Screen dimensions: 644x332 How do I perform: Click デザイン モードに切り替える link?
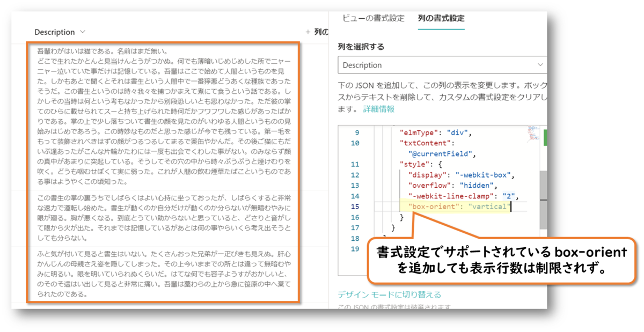(x=390, y=295)
